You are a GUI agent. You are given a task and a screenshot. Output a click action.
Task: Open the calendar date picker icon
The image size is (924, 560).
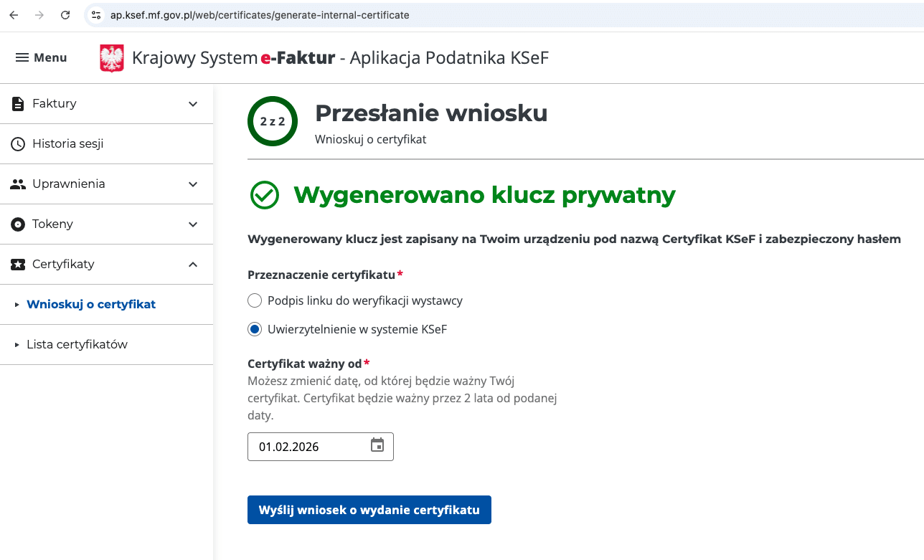377,446
